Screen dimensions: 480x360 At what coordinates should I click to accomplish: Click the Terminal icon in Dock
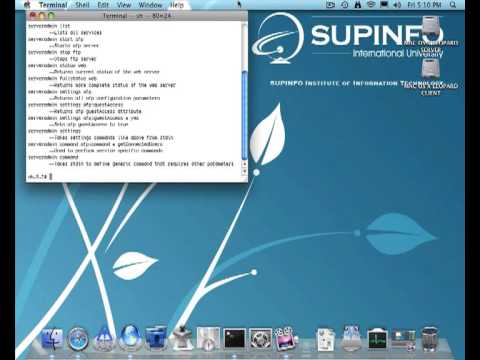click(x=235, y=339)
